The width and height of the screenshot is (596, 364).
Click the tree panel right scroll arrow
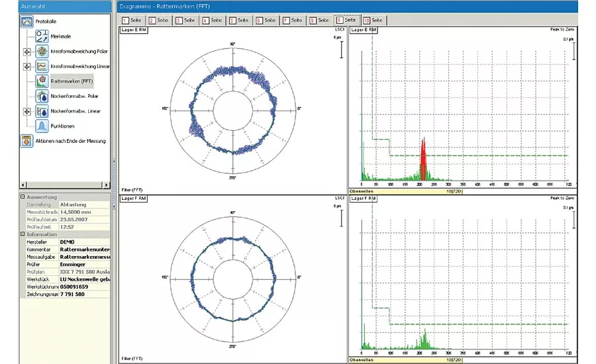point(106,185)
